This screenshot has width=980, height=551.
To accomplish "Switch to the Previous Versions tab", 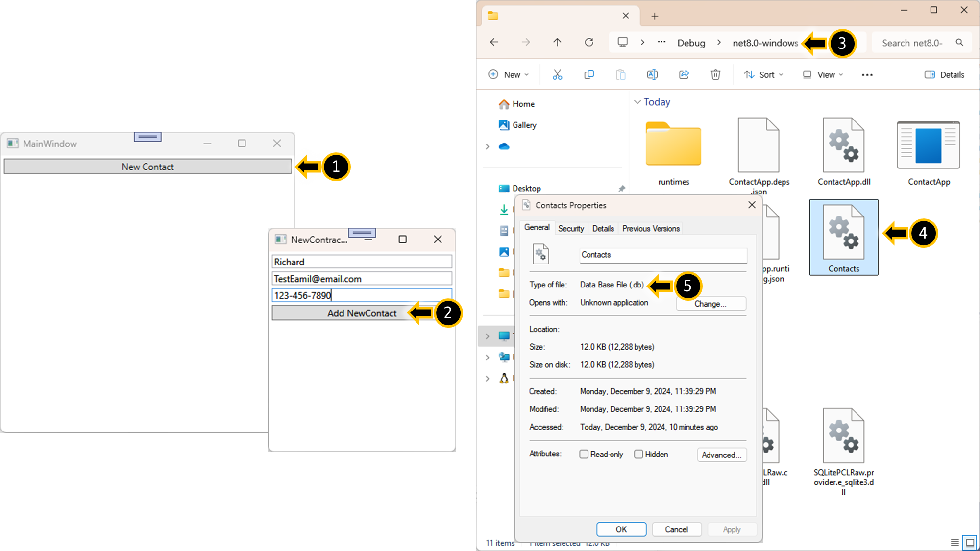I will point(651,228).
